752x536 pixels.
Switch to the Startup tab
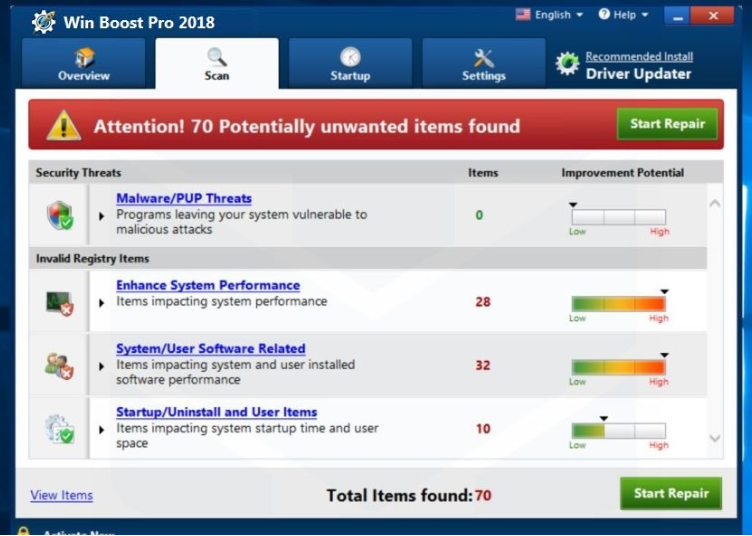(x=350, y=63)
